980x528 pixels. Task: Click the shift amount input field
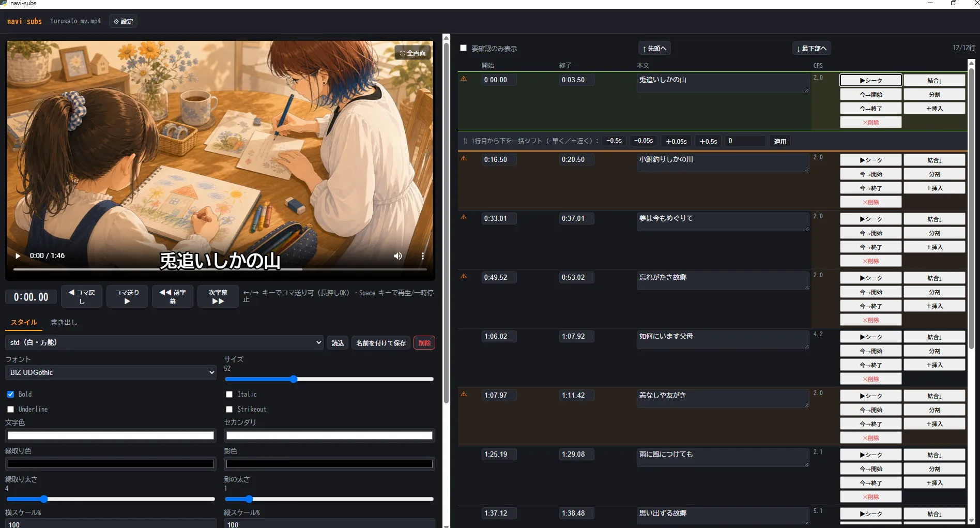point(745,141)
